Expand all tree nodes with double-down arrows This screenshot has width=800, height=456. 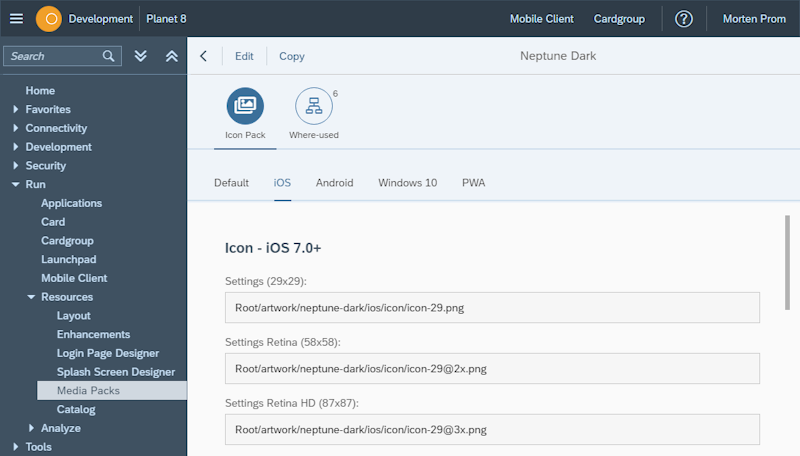click(141, 56)
